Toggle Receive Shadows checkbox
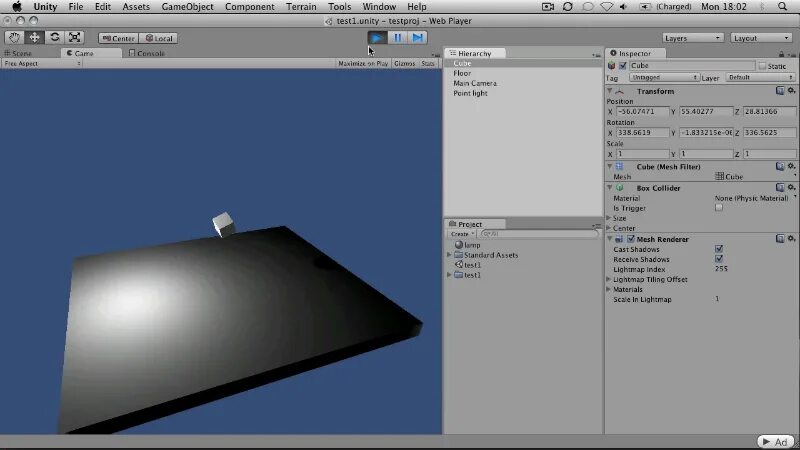Screen dimensions: 800x450 (719, 259)
